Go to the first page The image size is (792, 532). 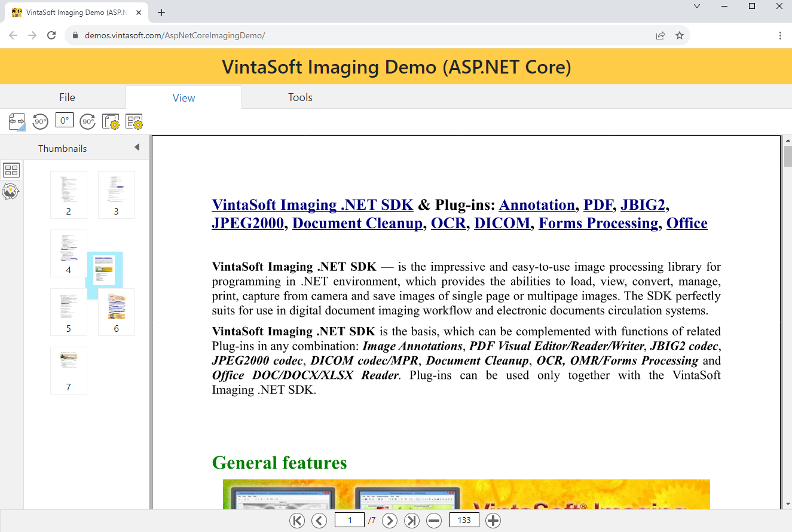tap(297, 520)
